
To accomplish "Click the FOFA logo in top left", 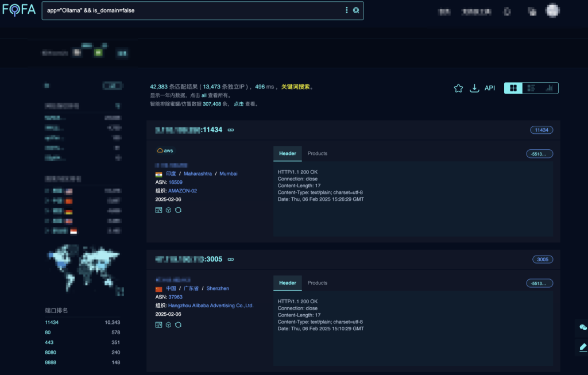I will (x=19, y=10).
